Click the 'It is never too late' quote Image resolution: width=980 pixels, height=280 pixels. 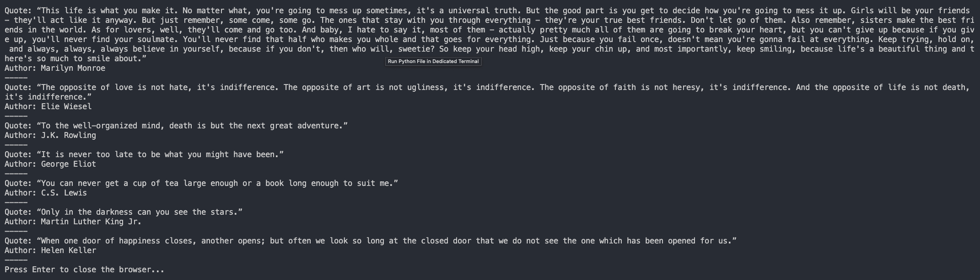pos(144,154)
